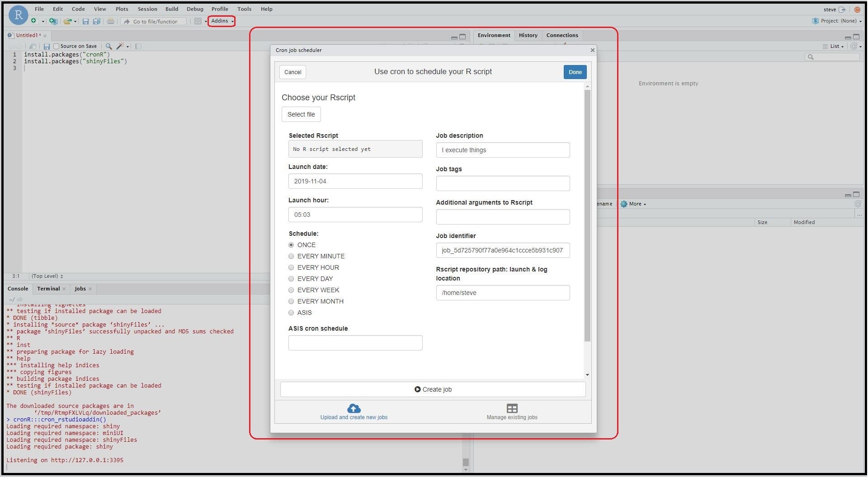Select the ASIS schedule option
This screenshot has height=477, width=868.
(x=291, y=313)
